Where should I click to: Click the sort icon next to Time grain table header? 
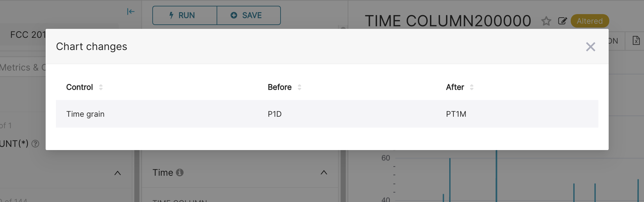pyautogui.click(x=101, y=87)
